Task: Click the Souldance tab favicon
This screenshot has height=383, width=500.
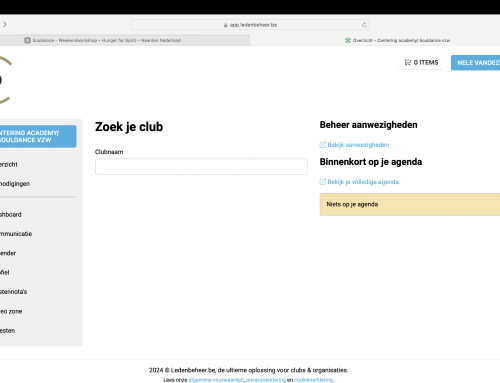Action: (x=27, y=40)
